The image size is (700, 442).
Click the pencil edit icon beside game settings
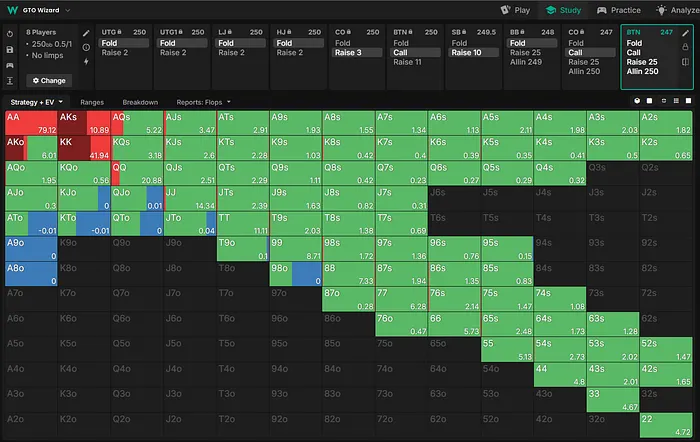(x=86, y=33)
